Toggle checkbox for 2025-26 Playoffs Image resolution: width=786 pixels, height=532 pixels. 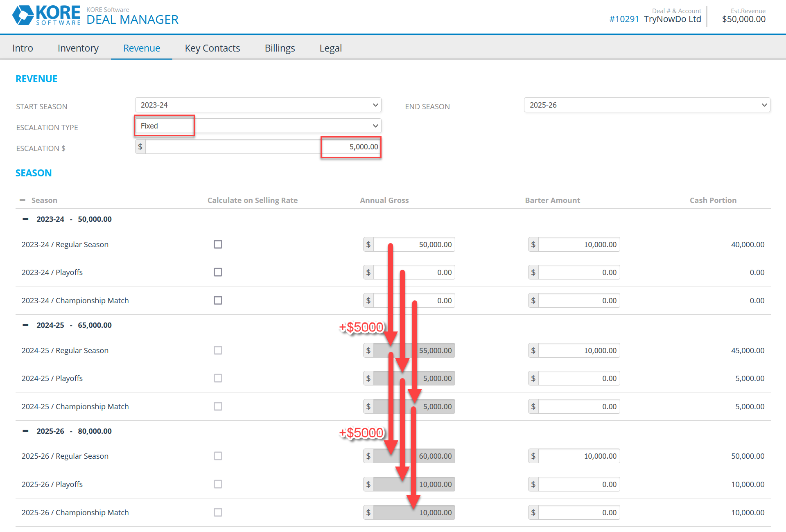218,484
